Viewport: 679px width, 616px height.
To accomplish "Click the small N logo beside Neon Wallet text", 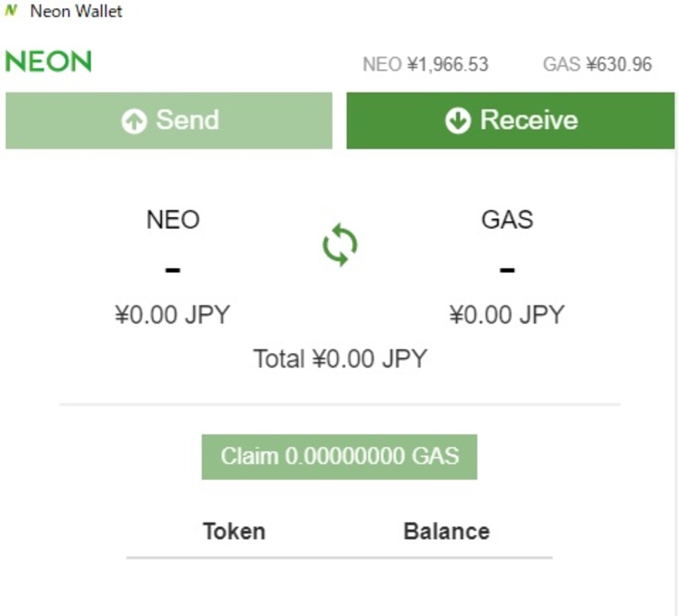I will point(10,10).
